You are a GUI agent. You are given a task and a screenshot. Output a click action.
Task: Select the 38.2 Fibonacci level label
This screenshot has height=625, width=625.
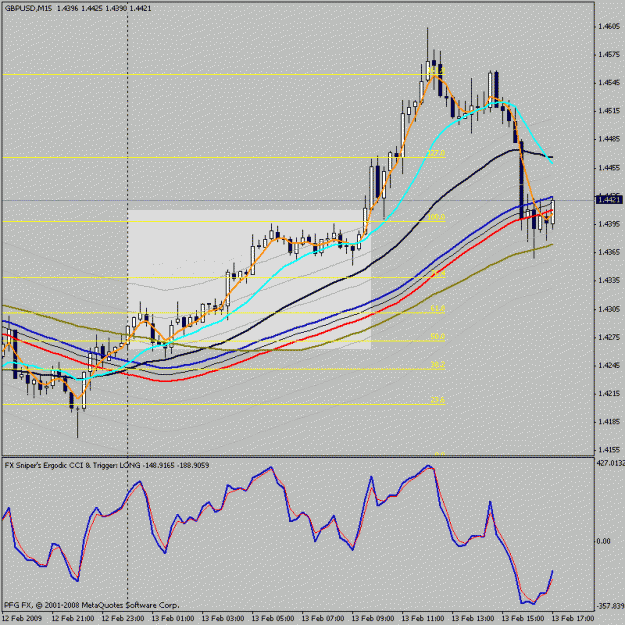[x=438, y=365]
